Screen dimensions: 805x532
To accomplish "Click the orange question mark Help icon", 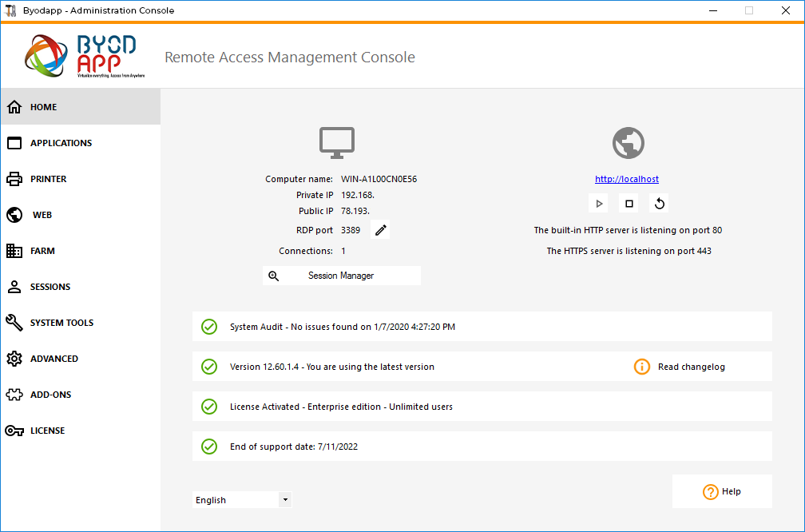I will [x=711, y=492].
